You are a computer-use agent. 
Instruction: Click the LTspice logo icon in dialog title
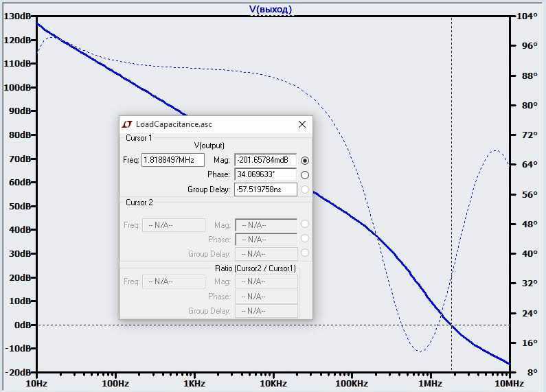point(127,124)
